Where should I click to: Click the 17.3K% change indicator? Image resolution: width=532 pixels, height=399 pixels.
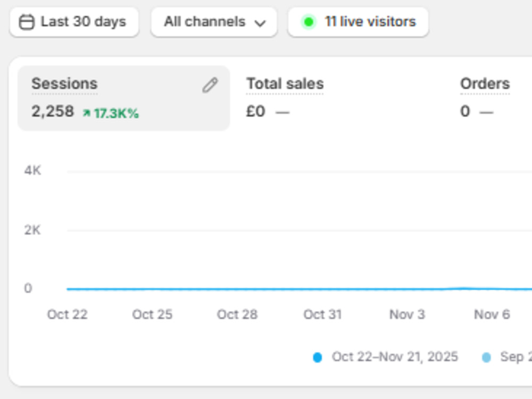111,113
